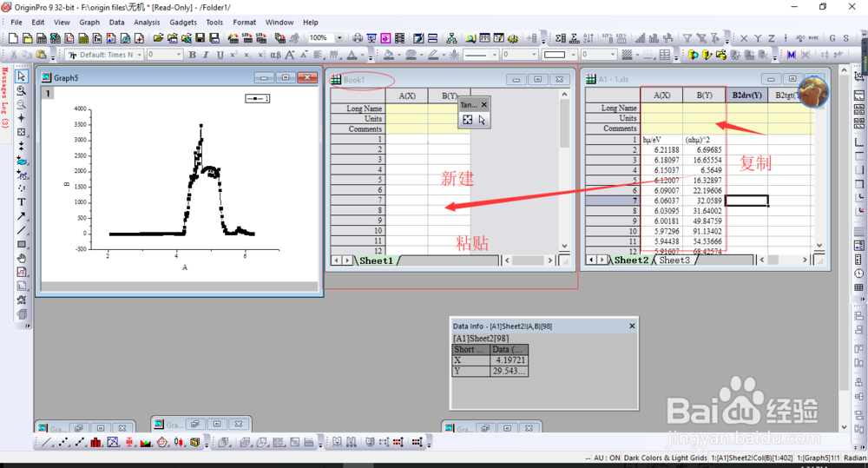Paste from clipboard icon

tap(41, 55)
